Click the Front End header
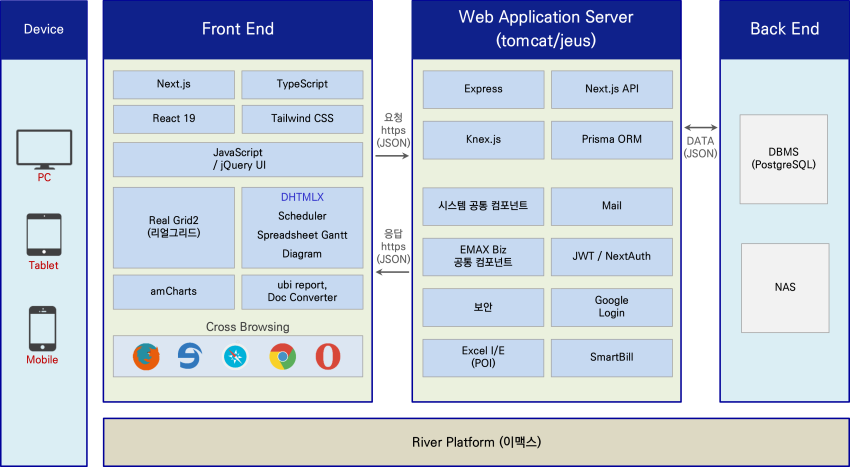This screenshot has width=850, height=467. point(237,29)
